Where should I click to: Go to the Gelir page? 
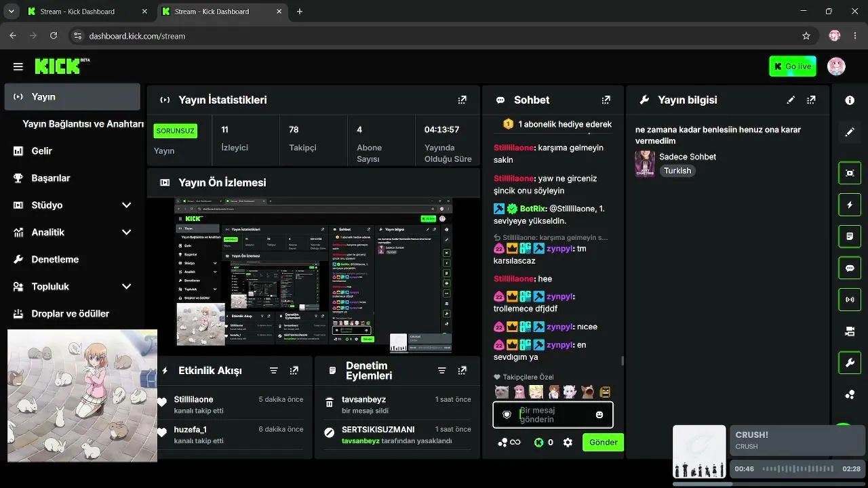73,151
